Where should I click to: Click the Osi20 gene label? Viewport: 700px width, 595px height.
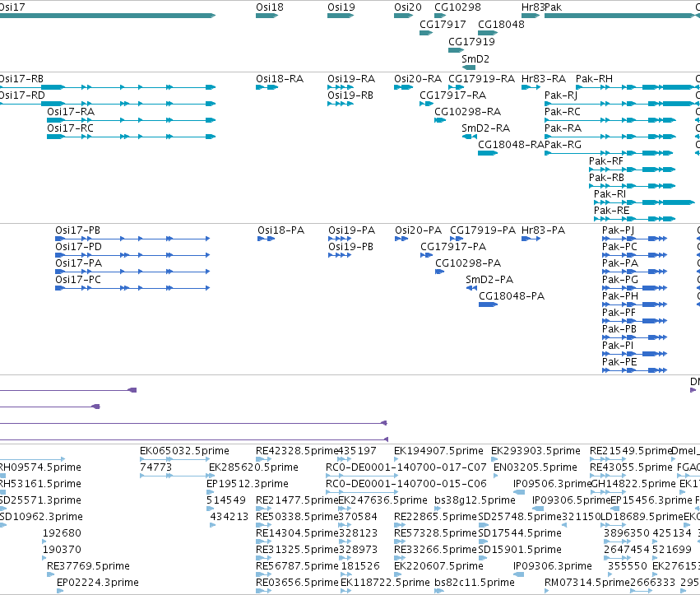point(408,7)
